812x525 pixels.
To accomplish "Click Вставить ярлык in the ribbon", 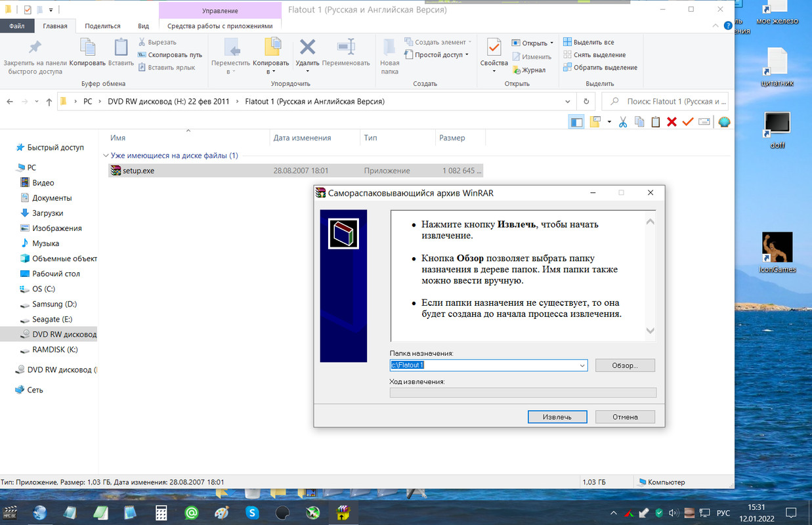I will (x=166, y=68).
